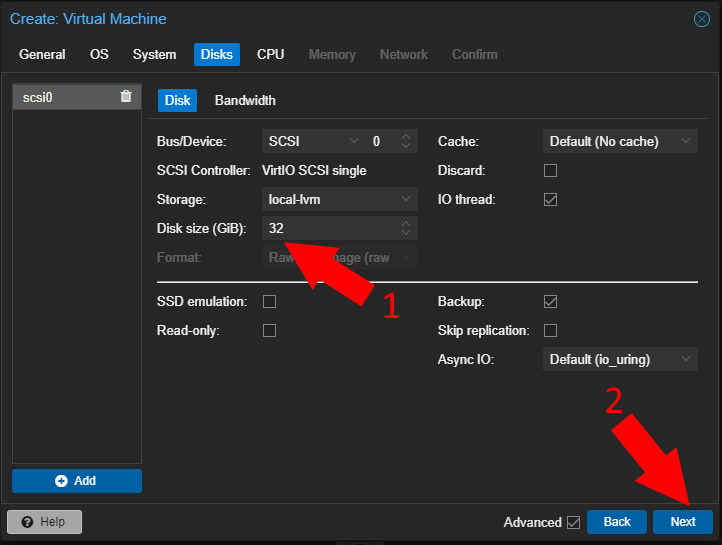
Task: Toggle the Advanced options checkbox
Action: tap(573, 522)
